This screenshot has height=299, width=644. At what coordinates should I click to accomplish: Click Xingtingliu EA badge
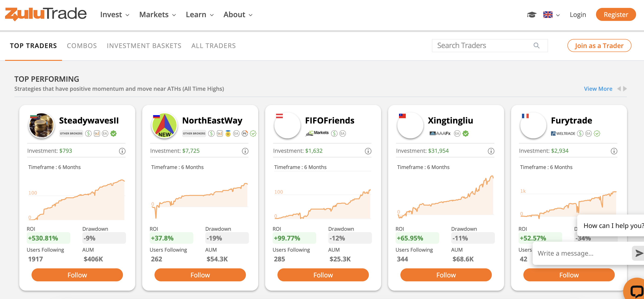click(x=457, y=133)
